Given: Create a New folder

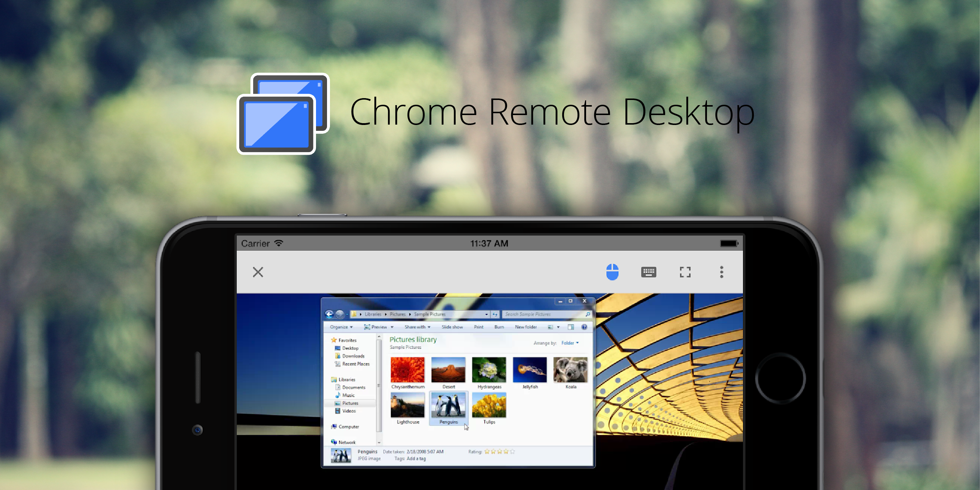Looking at the screenshot, I should click(x=526, y=327).
